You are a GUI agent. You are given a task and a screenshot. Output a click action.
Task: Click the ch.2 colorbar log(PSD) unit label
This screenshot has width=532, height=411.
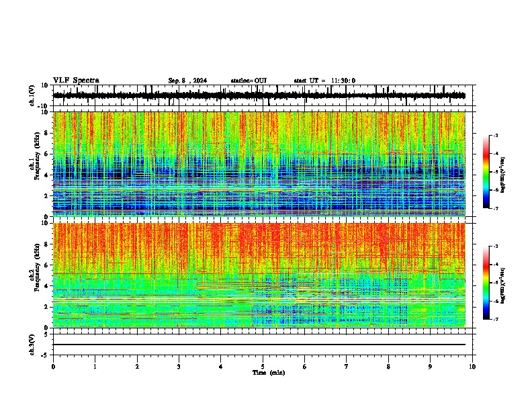point(502,286)
